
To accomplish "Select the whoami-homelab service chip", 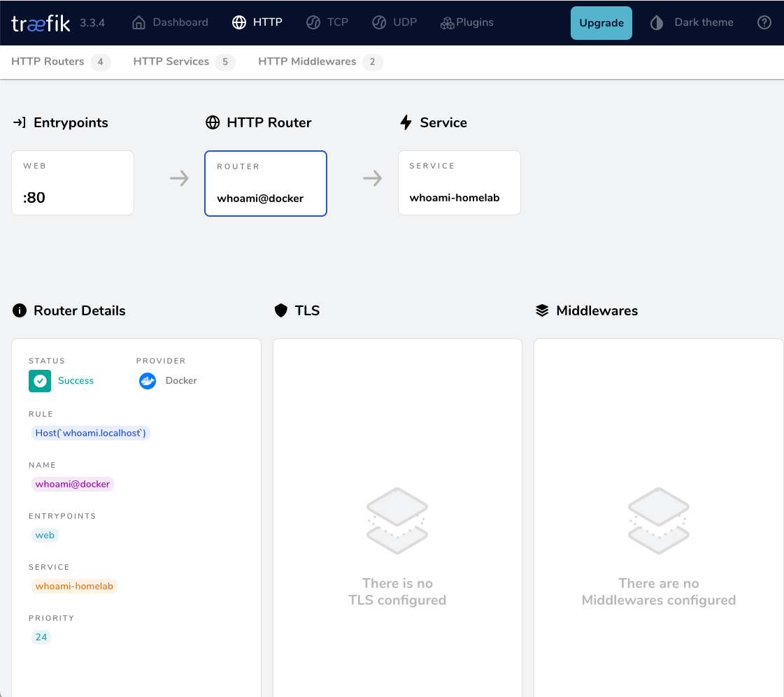I will click(74, 586).
